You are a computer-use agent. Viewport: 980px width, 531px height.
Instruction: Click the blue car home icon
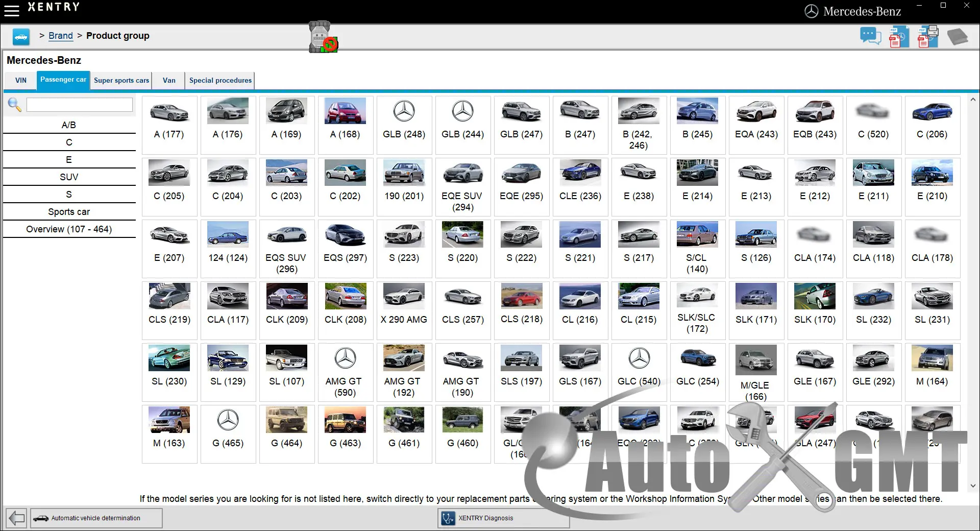coord(21,37)
